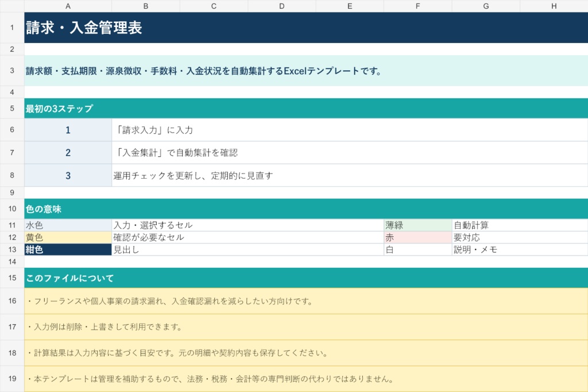Select the column B header
The height and width of the screenshot is (392, 588).
(146, 6)
